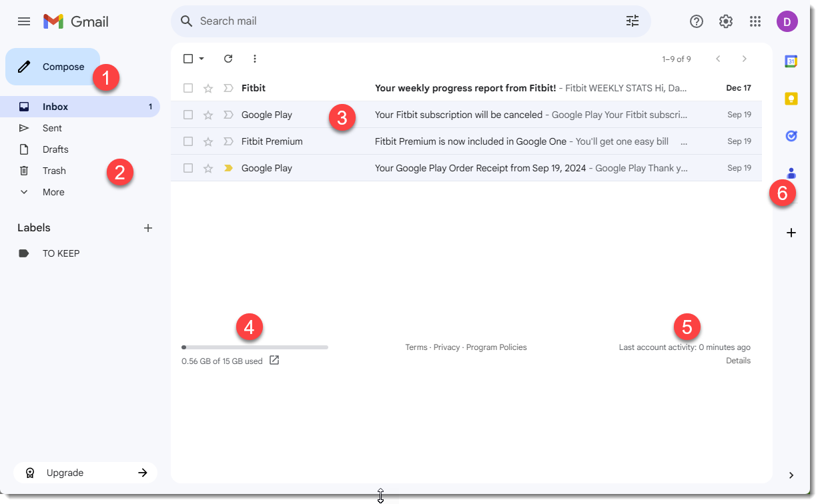820x504 pixels.
Task: Open the Program Policies link
Action: coord(496,347)
